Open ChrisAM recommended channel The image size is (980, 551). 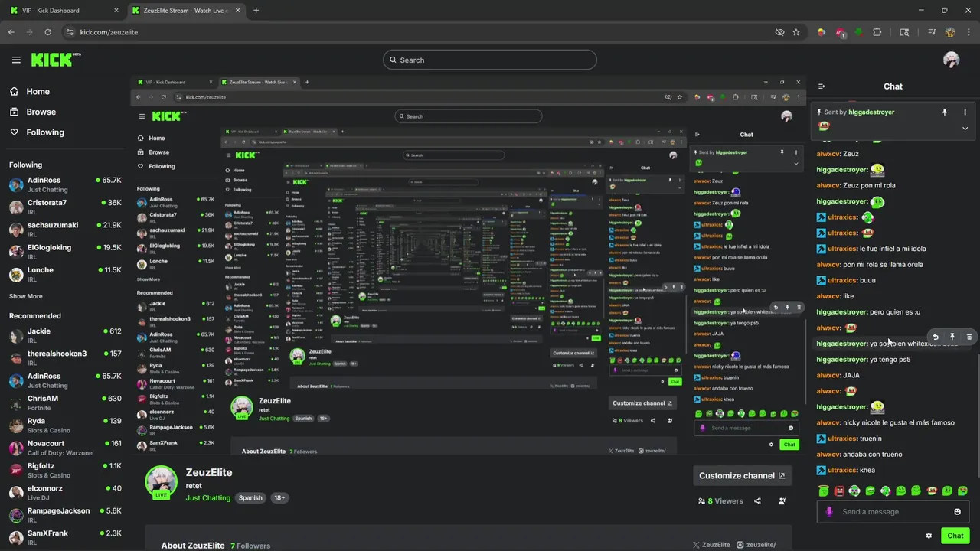[x=65, y=403]
